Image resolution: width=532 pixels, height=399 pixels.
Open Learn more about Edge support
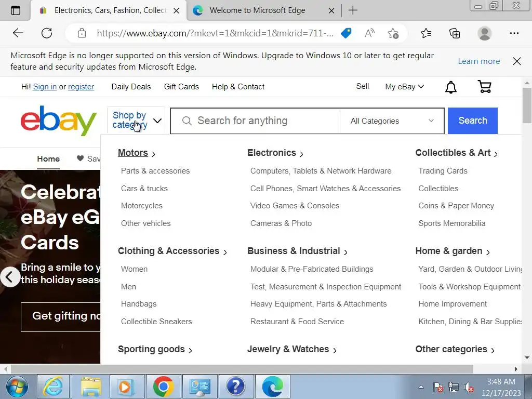coord(478,61)
